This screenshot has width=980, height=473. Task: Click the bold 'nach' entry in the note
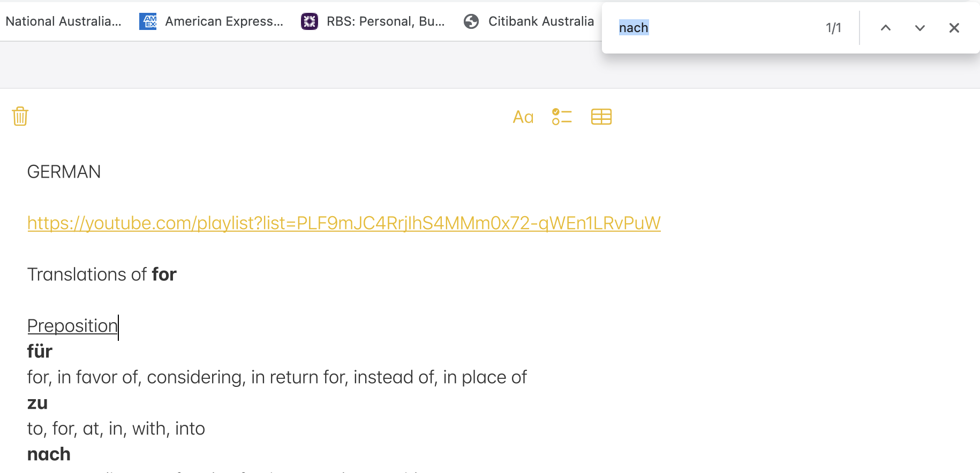[49, 454]
